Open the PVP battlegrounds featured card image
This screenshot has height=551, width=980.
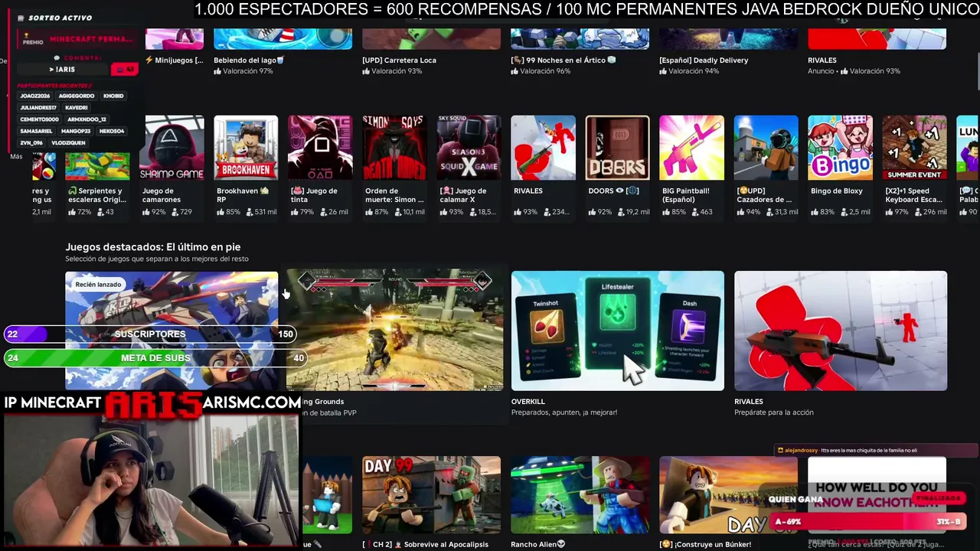coord(394,331)
